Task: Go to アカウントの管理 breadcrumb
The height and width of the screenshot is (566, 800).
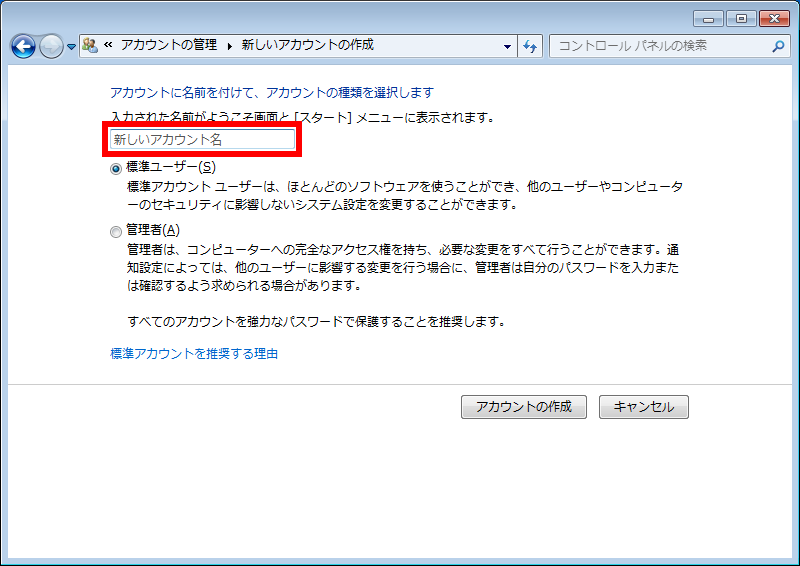Action: (x=168, y=46)
